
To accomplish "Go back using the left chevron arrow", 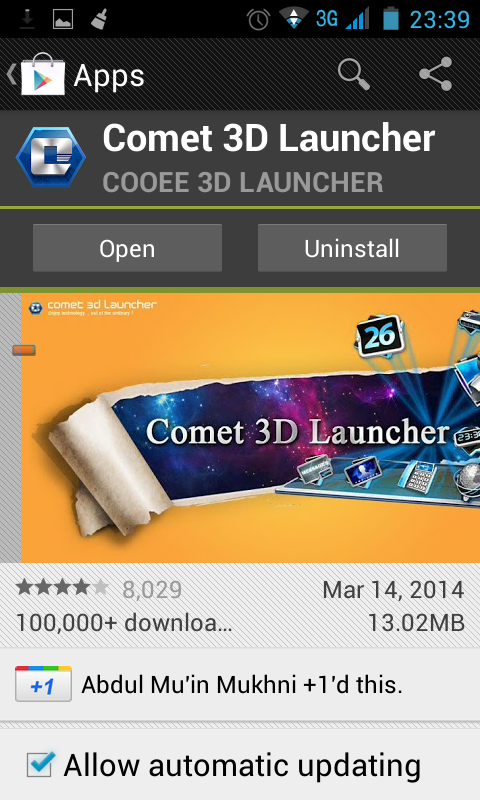I will pos(11,74).
